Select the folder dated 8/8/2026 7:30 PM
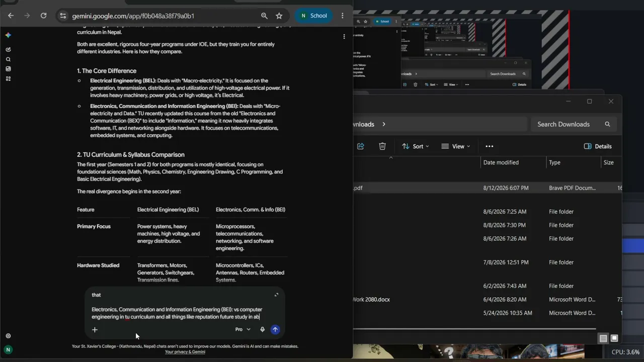This screenshot has height=362, width=644. tap(487, 225)
